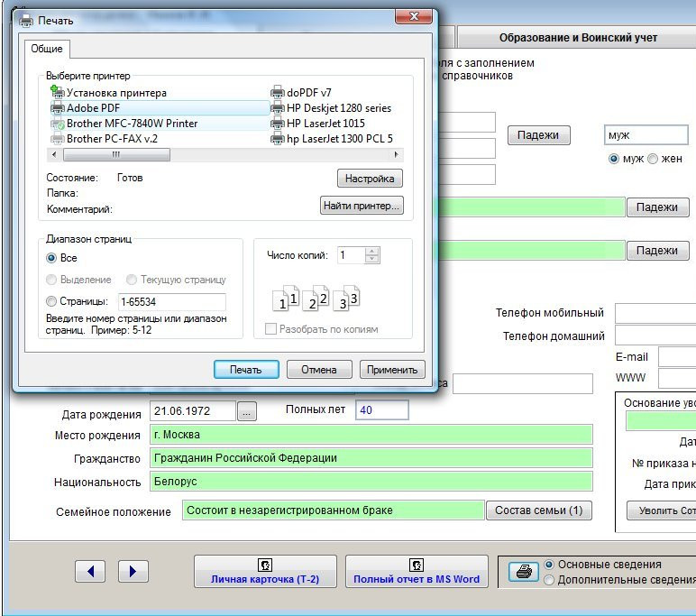Screen dimensions: 696x616
Task: Choose the Дополнительные сведения radio option
Action: coord(550,580)
